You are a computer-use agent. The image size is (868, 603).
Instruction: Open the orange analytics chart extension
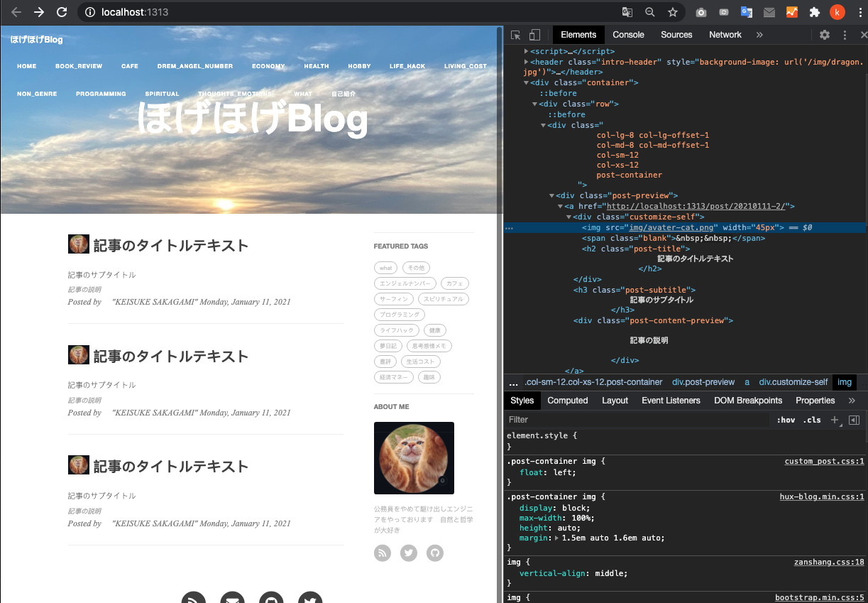pos(791,12)
